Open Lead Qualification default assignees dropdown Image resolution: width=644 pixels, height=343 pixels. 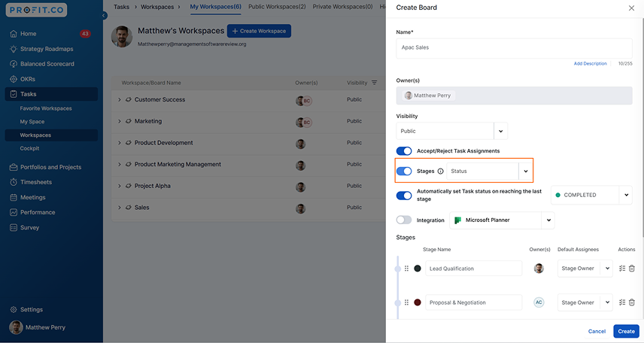click(x=585, y=269)
